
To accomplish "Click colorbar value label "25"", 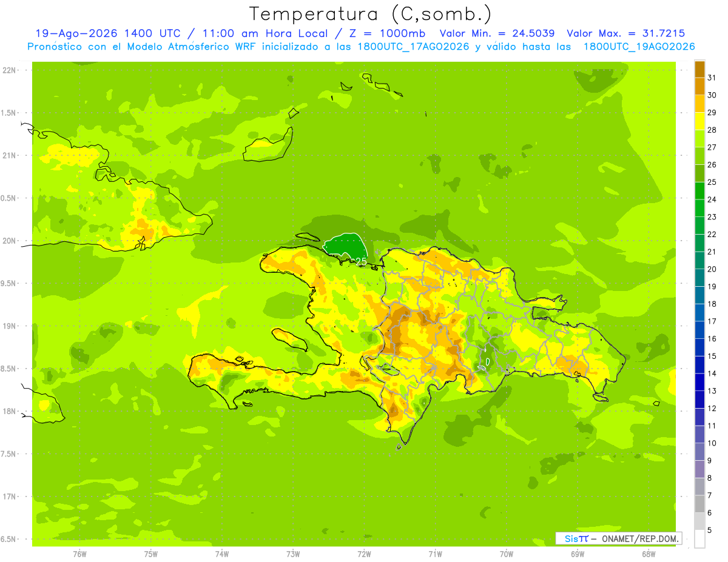I will pyautogui.click(x=712, y=182).
